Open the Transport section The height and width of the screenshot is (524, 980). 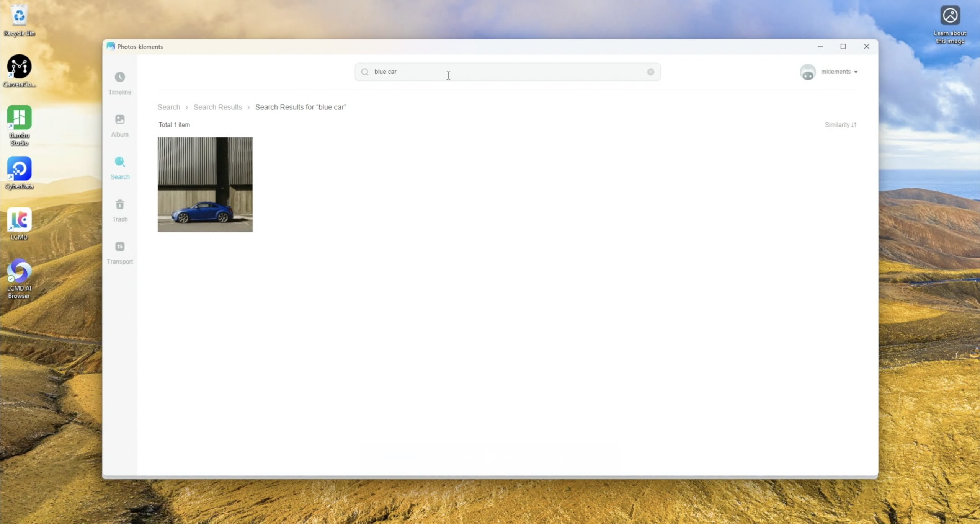pos(120,252)
